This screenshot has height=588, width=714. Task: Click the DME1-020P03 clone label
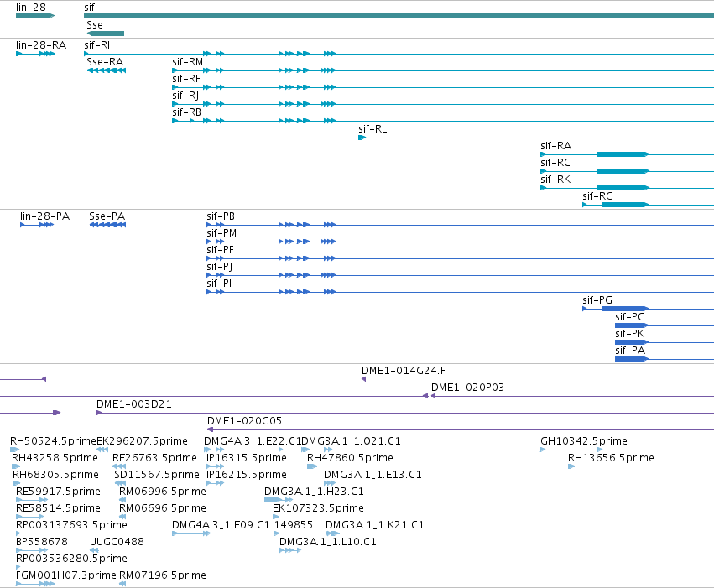pos(467,388)
